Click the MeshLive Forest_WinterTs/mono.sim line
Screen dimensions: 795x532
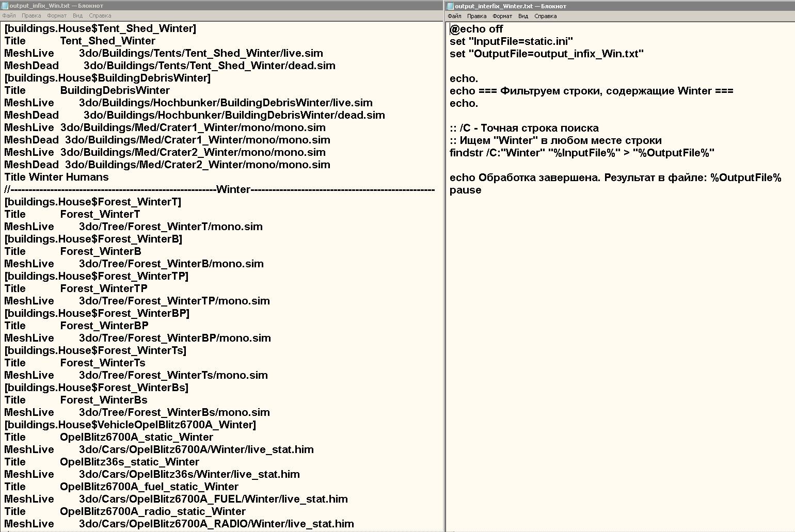[136, 375]
